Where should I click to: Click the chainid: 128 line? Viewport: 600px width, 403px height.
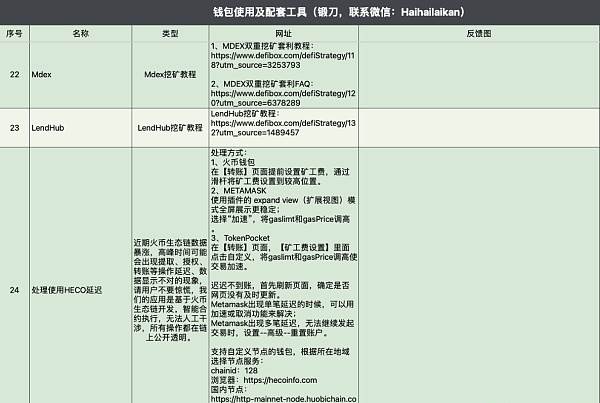[234, 371]
